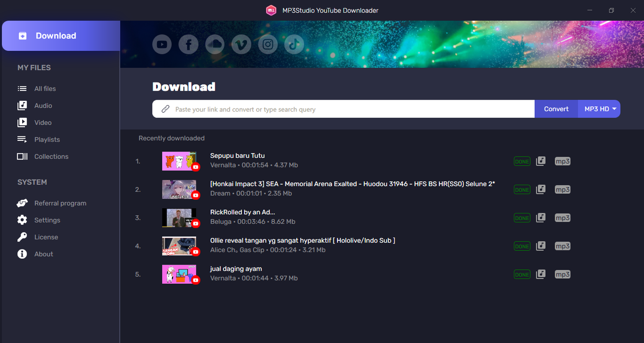Select the title 'RickRolled by an Ad...'
The image size is (644, 343).
point(243,212)
